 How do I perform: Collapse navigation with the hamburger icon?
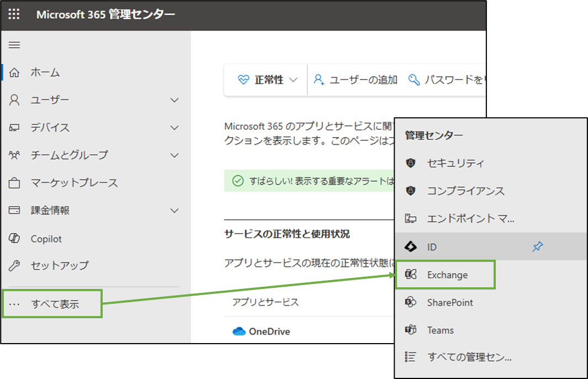[x=14, y=45]
